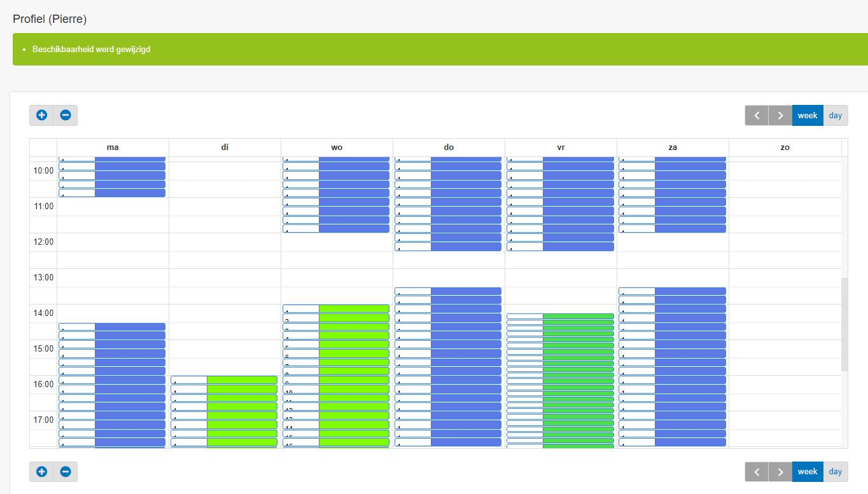868x494 pixels.
Task: Go to previous week using top arrow
Action: tap(757, 116)
